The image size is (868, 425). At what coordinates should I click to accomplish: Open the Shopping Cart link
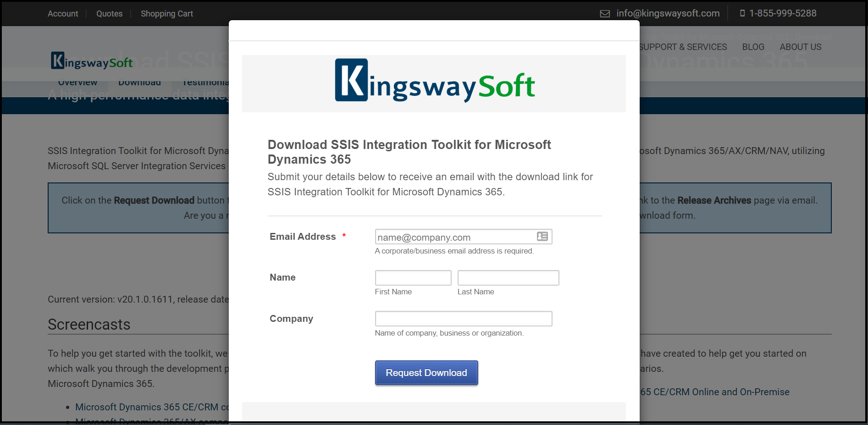pyautogui.click(x=167, y=14)
